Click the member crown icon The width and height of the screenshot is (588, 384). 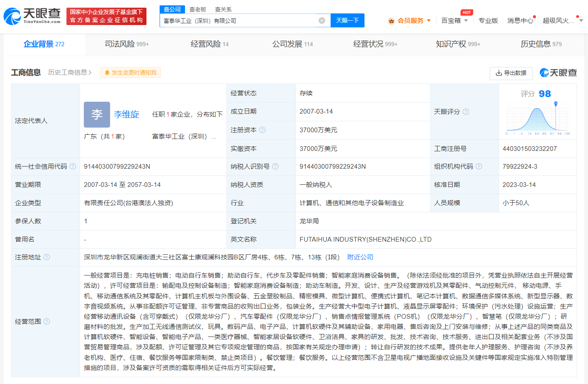tap(391, 21)
